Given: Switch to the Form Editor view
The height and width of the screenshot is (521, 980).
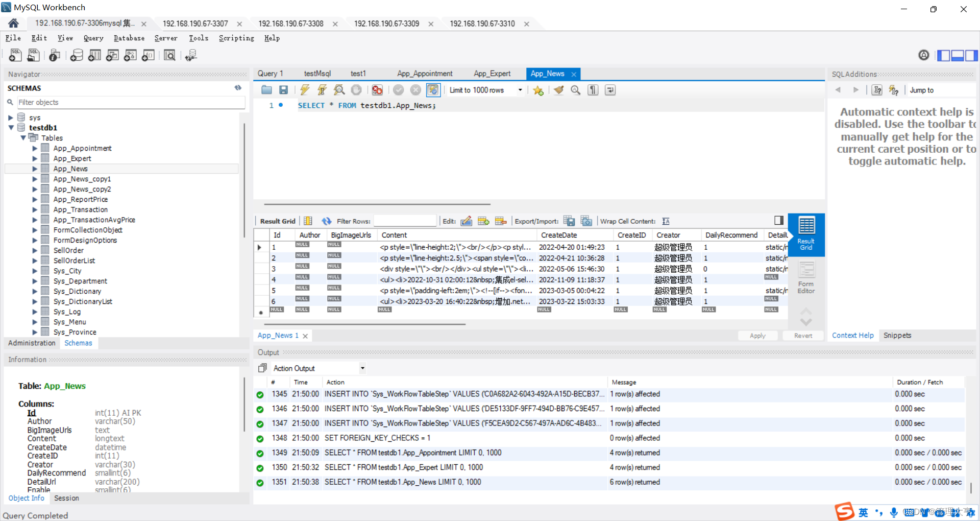Looking at the screenshot, I should pyautogui.click(x=805, y=276).
